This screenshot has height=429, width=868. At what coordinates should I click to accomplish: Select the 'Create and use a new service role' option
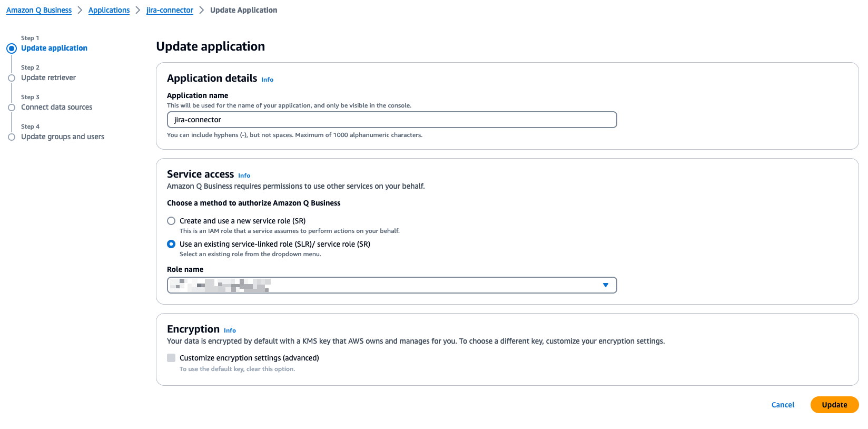(171, 221)
